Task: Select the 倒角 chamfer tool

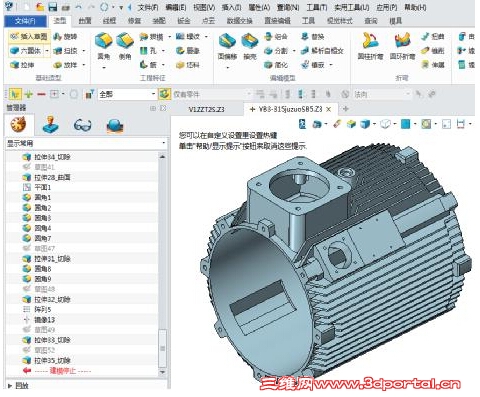Action: pos(125,46)
